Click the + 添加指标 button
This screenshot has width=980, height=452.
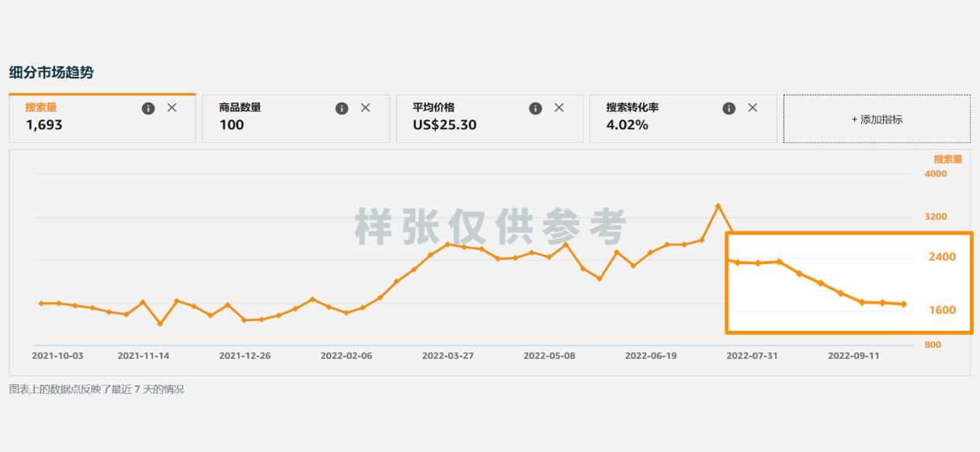point(877,119)
